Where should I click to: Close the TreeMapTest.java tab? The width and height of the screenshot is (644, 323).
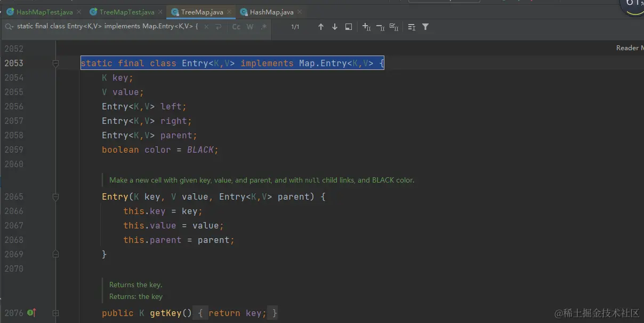(x=160, y=12)
